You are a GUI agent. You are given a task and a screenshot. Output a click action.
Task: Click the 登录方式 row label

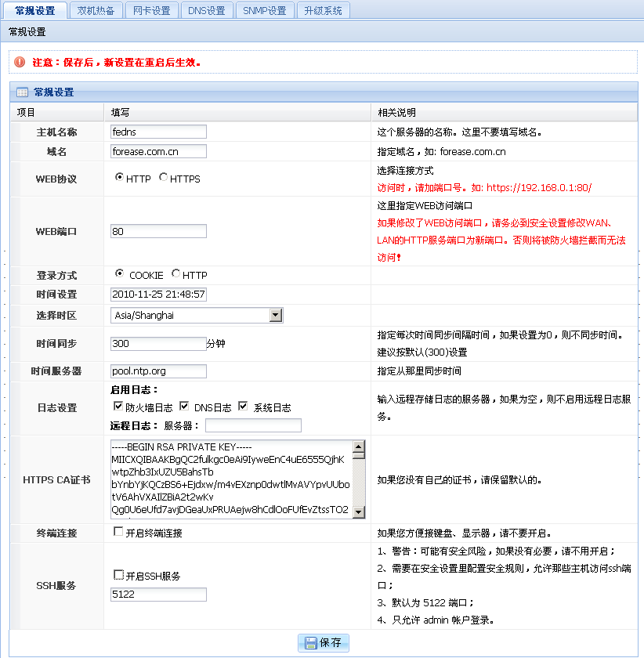pos(56,276)
